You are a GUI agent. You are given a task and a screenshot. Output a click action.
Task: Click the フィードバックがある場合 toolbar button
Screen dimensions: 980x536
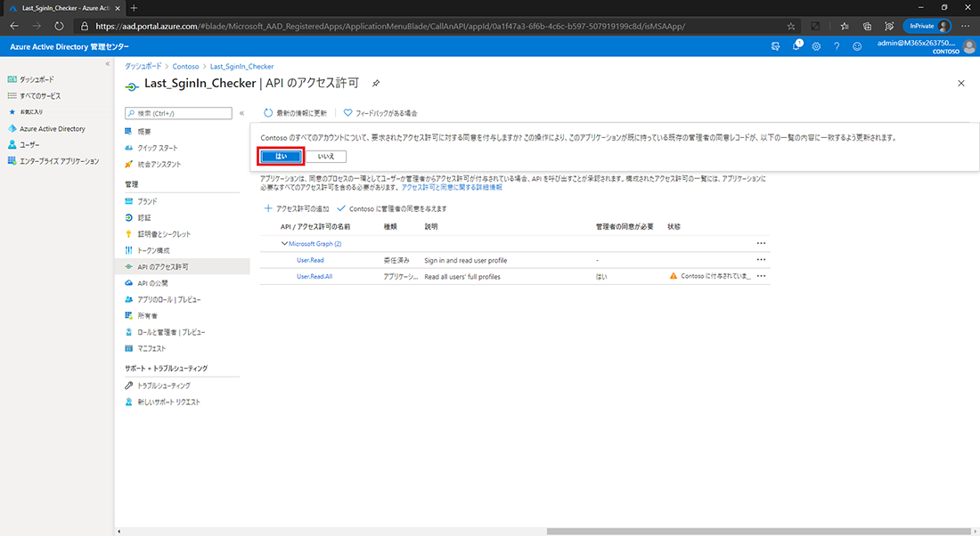[380, 113]
